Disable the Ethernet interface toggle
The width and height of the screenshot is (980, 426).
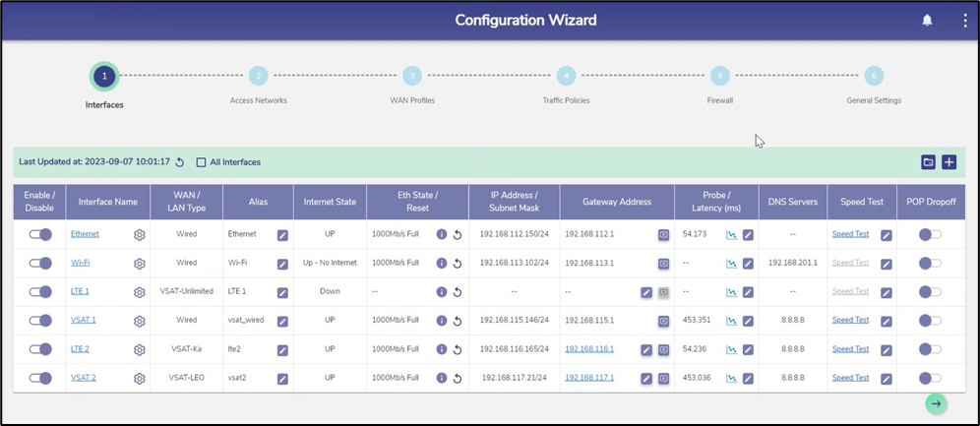tap(40, 235)
